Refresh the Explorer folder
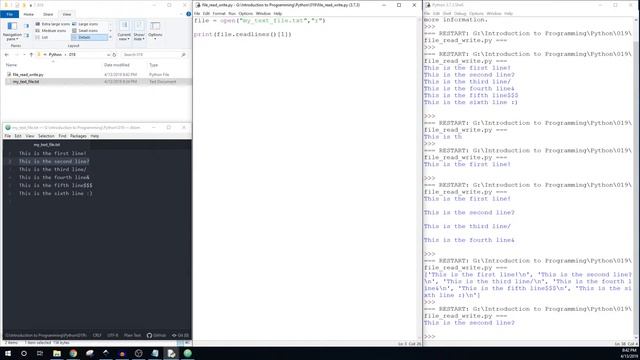This screenshot has width=640, height=360. pyautogui.click(x=114, y=55)
